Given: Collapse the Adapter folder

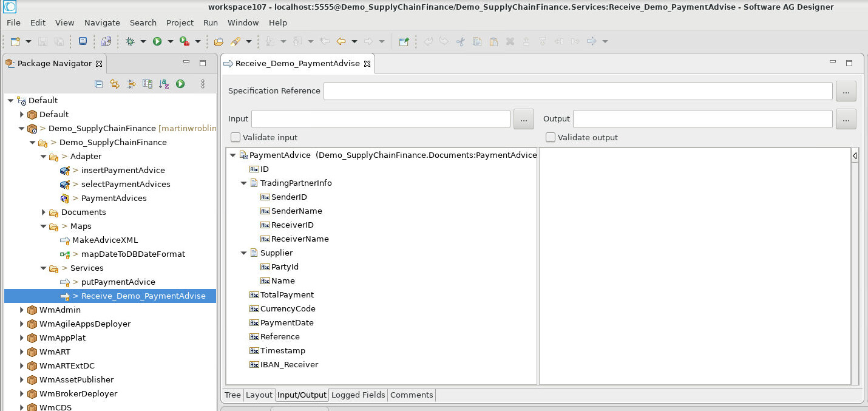Looking at the screenshot, I should 44,157.
